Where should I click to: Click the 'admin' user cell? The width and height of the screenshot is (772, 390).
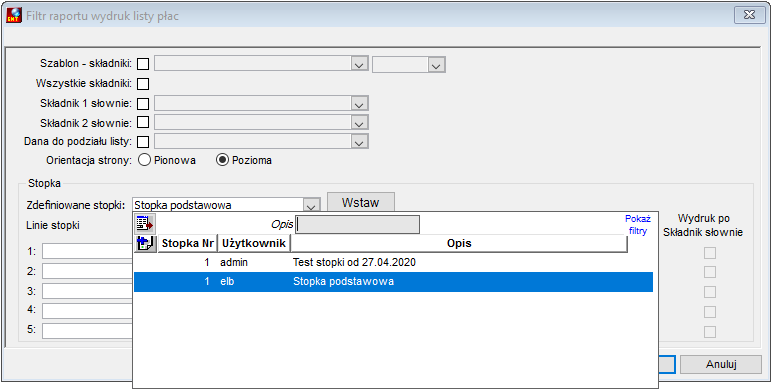(234, 263)
